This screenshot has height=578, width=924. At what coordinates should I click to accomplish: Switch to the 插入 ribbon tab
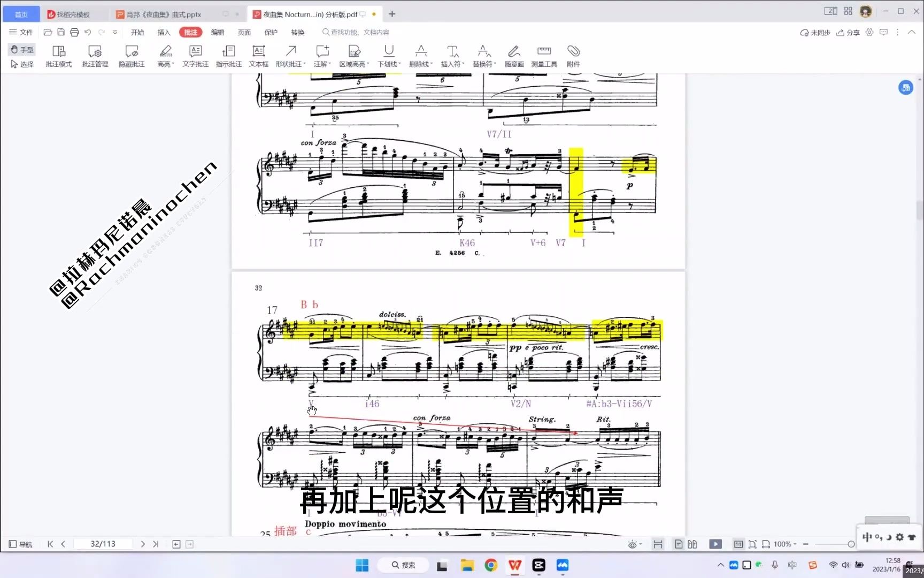click(x=164, y=32)
